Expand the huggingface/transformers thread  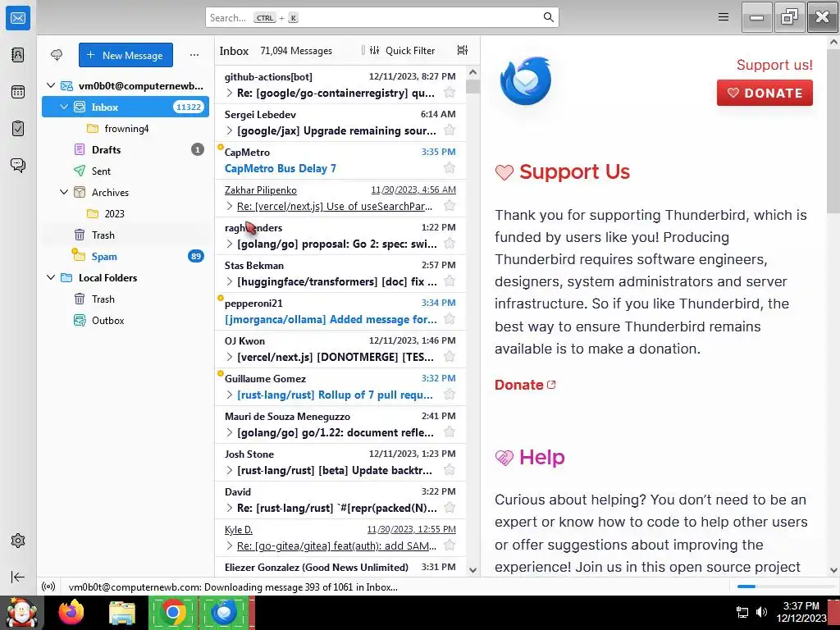tap(230, 282)
